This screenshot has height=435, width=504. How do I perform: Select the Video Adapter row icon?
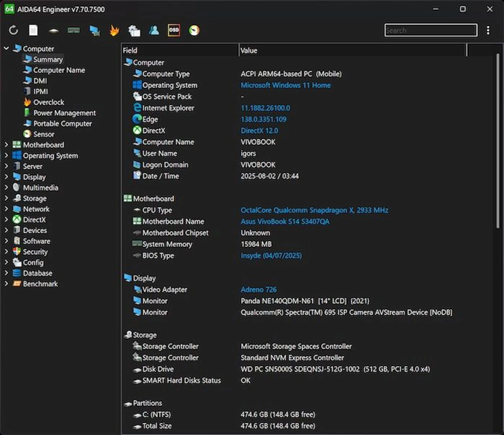(x=137, y=289)
